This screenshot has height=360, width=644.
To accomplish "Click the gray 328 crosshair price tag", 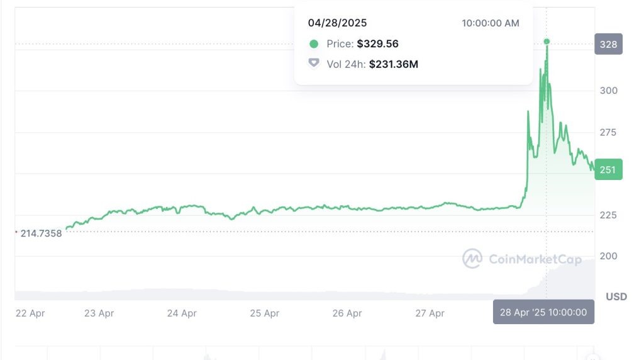I will [x=608, y=44].
